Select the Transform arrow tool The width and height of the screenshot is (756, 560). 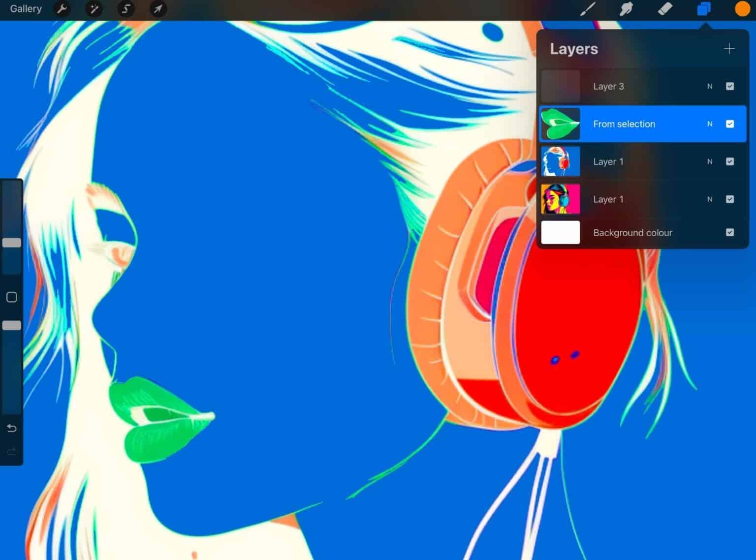tap(157, 9)
